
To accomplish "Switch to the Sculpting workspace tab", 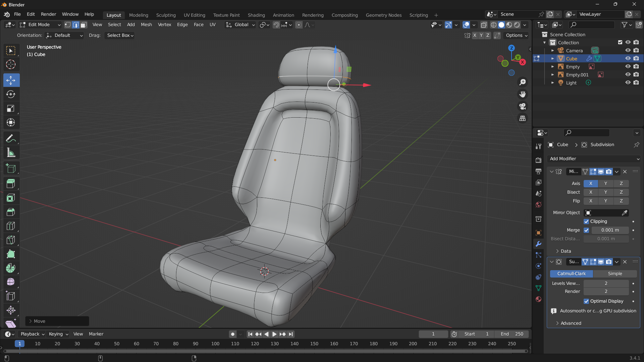I will 166,15.
